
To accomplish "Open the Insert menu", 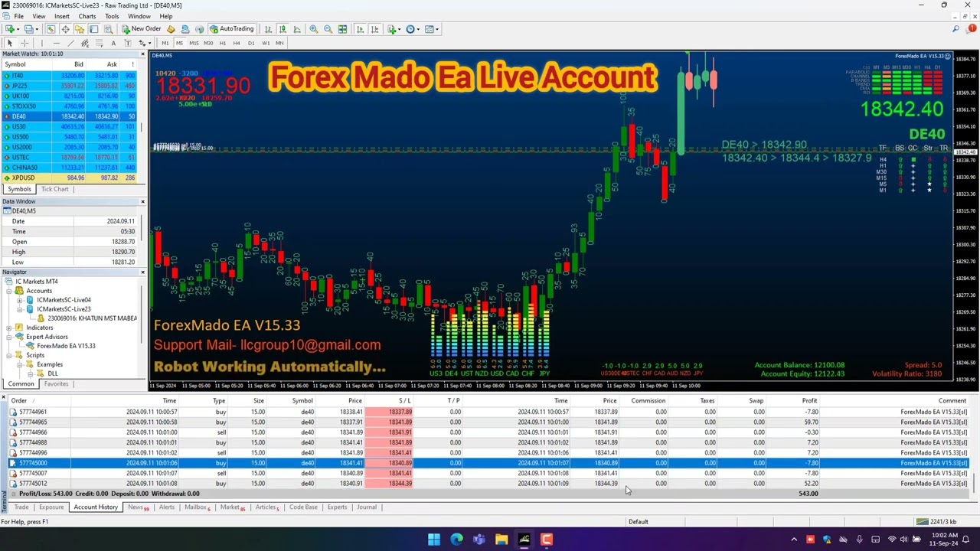I will (x=62, y=16).
